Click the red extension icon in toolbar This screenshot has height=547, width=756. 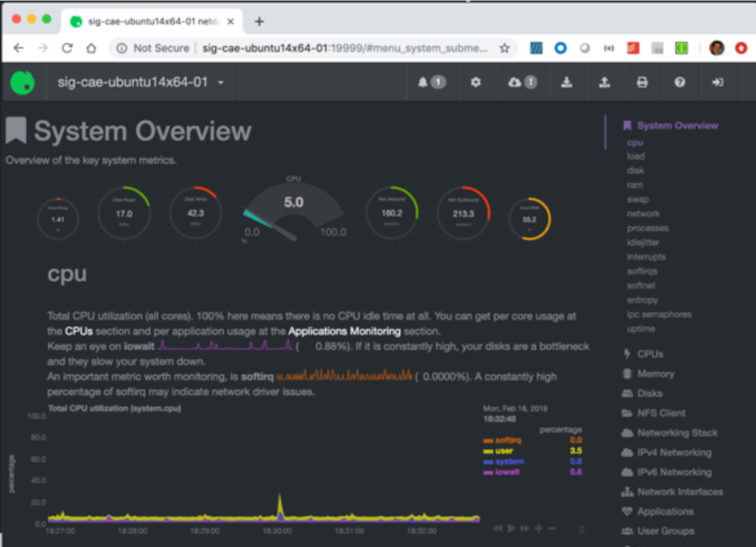point(632,48)
